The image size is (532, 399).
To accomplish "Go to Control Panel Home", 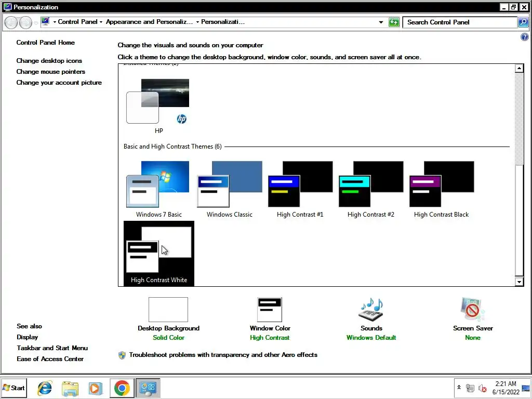I will pos(46,43).
